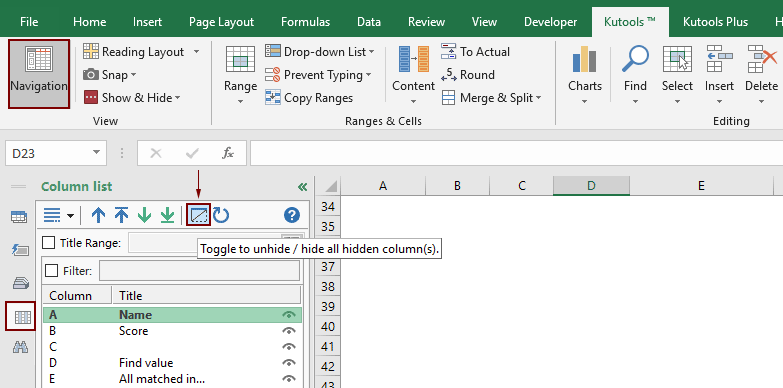
Task: Select row 38 header
Action: 328,286
